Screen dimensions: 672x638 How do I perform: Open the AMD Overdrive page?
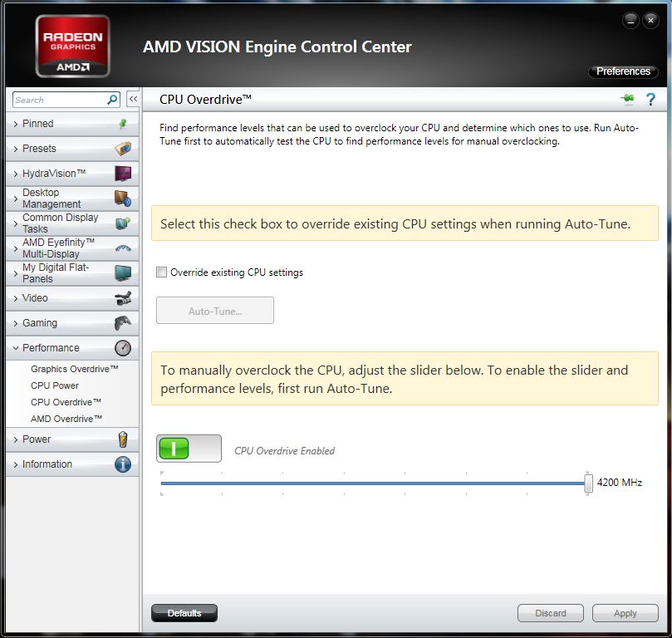click(x=66, y=419)
